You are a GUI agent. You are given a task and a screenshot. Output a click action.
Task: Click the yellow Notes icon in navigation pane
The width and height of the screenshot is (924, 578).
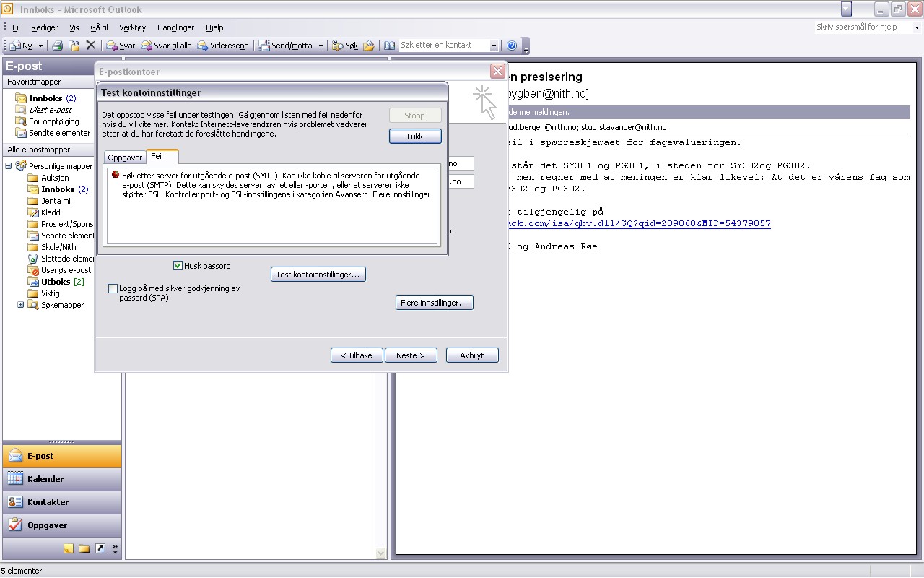69,549
